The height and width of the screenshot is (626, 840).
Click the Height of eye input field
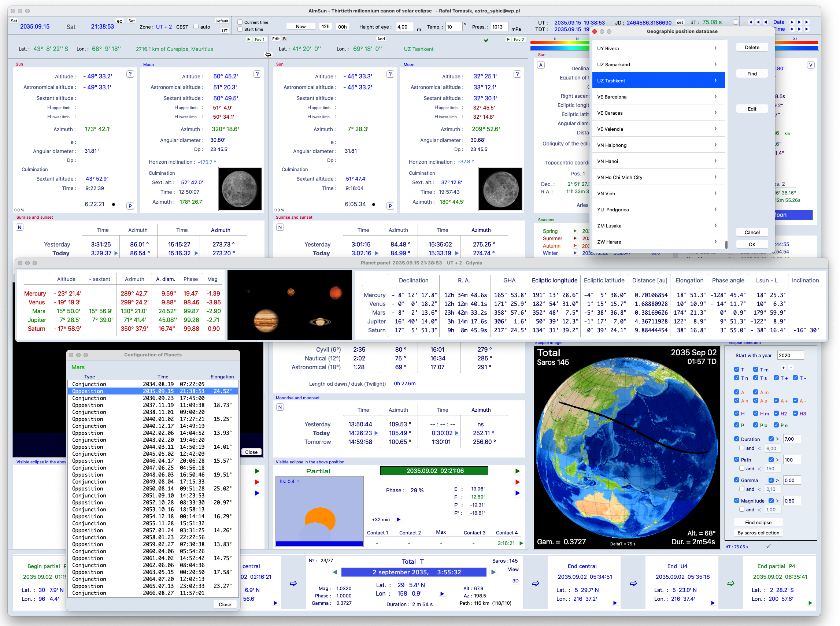click(x=405, y=26)
